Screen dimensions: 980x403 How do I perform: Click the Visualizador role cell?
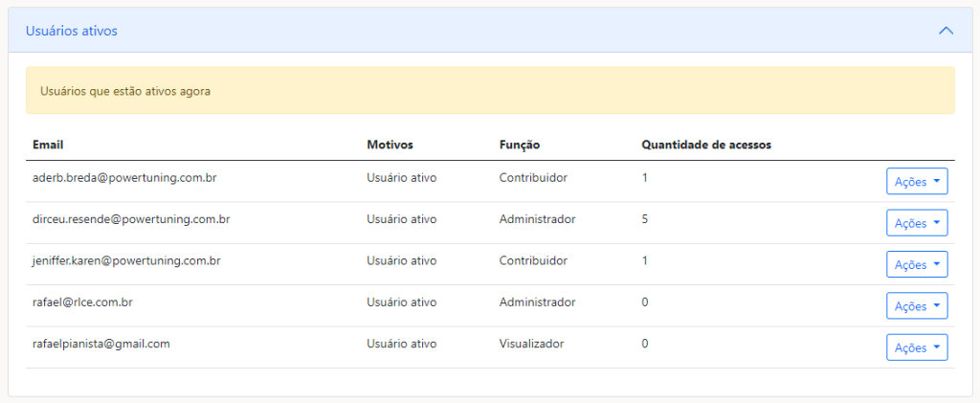click(531, 344)
